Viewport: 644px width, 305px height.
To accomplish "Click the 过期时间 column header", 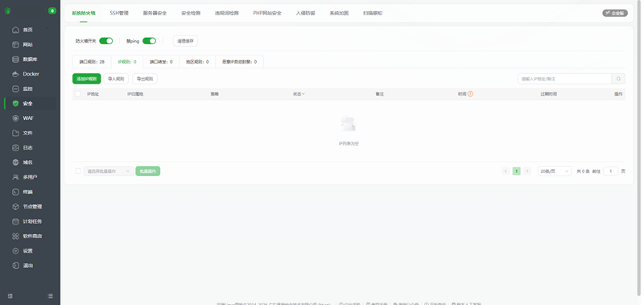I will (x=548, y=94).
